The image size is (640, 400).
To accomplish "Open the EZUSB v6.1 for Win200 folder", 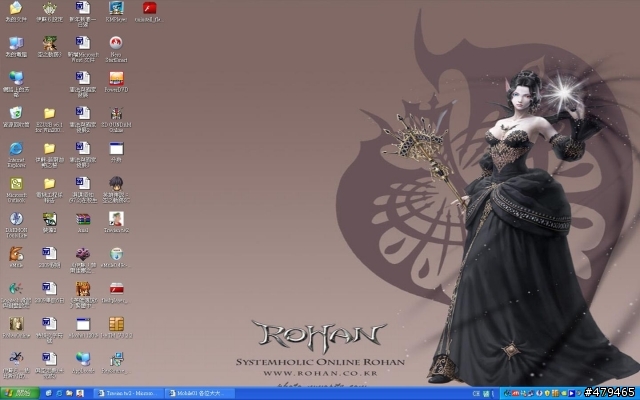I will pyautogui.click(x=49, y=113).
